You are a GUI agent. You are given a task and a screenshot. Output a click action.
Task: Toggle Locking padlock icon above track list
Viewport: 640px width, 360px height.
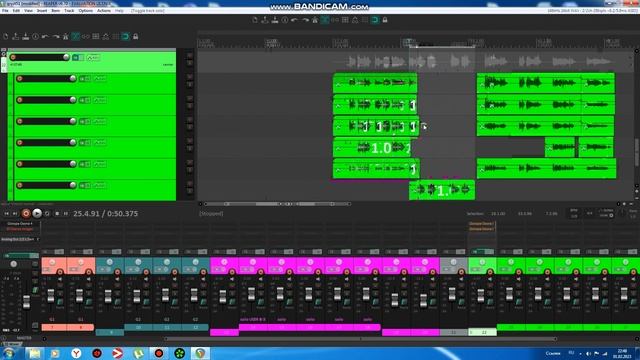[x=136, y=37]
